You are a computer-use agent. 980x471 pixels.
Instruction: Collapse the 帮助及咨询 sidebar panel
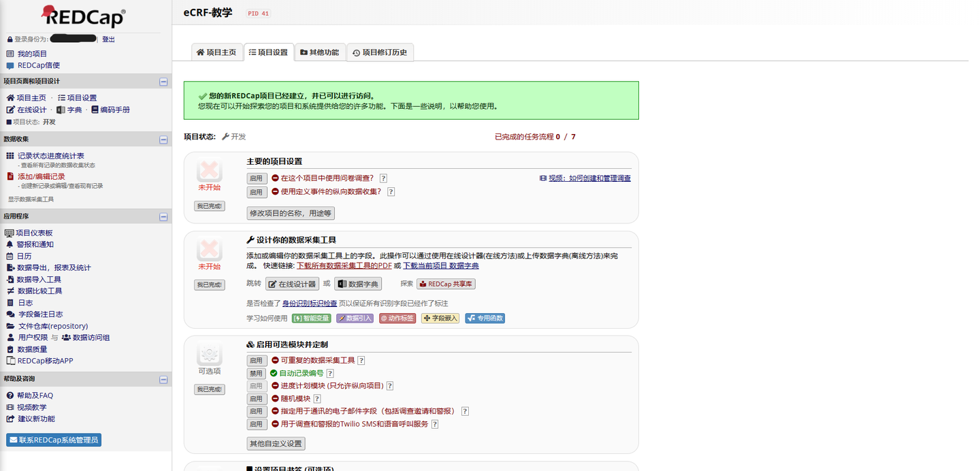(x=162, y=378)
